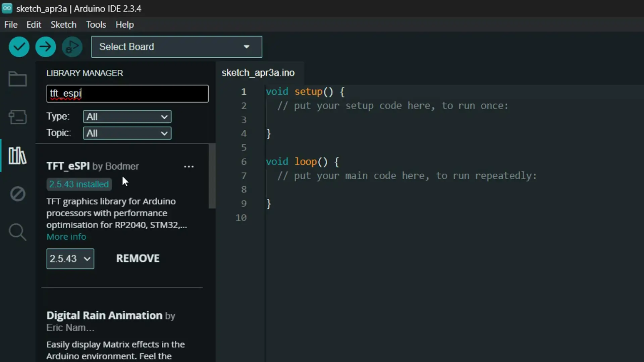Click the TFT_eSPI by Bodmer title
The width and height of the screenshot is (644, 362).
(93, 166)
